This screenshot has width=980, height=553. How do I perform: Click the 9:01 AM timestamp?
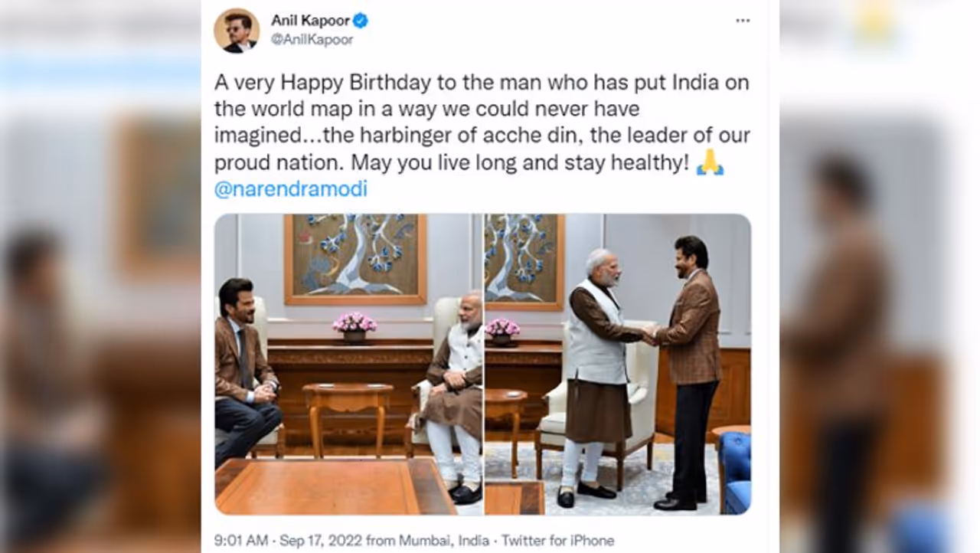[x=241, y=541]
